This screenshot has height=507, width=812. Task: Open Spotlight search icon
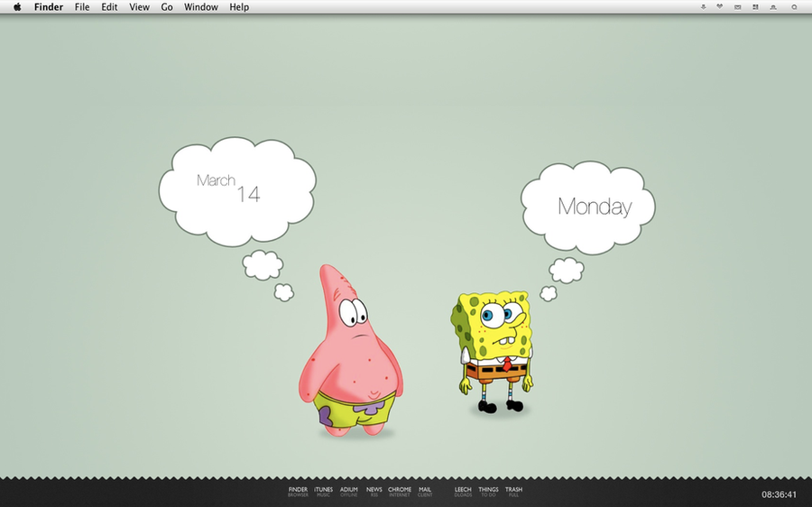794,7
